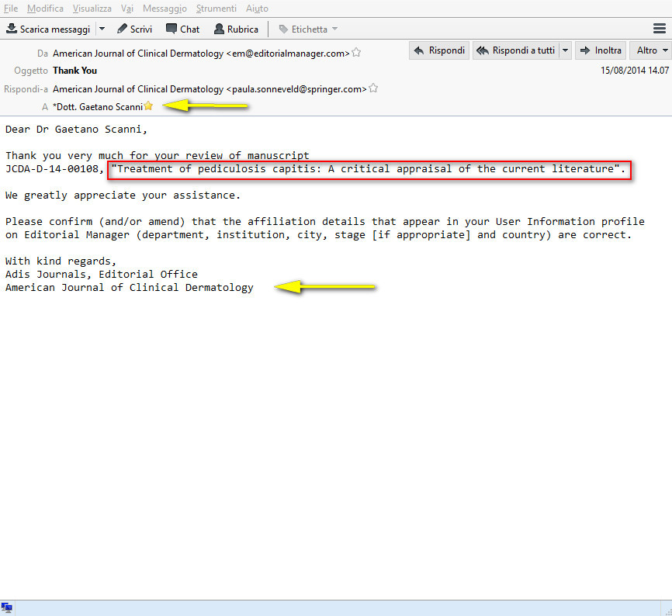Click the manuscript title Treatment of pediculosis capitis

click(x=369, y=169)
